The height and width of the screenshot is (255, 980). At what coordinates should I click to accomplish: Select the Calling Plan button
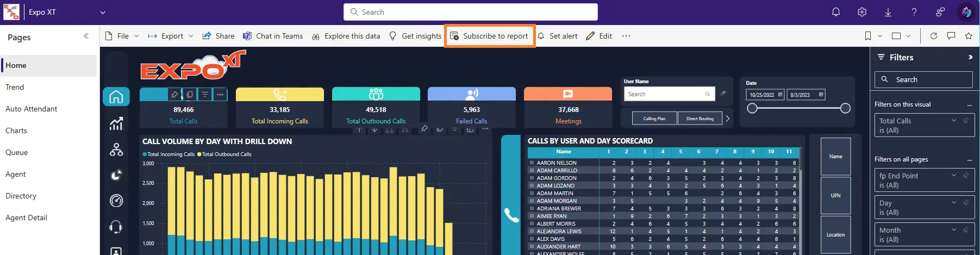(x=654, y=119)
